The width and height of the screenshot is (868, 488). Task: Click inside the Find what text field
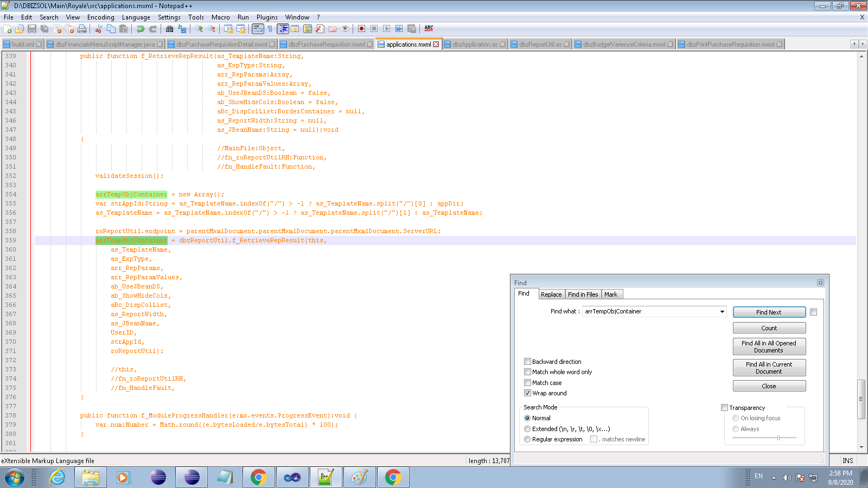pyautogui.click(x=651, y=312)
